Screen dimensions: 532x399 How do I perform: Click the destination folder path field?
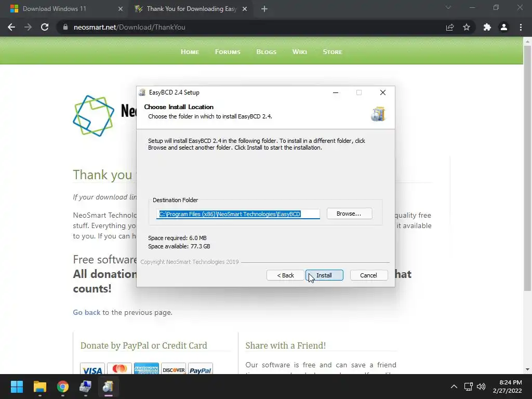pos(238,214)
